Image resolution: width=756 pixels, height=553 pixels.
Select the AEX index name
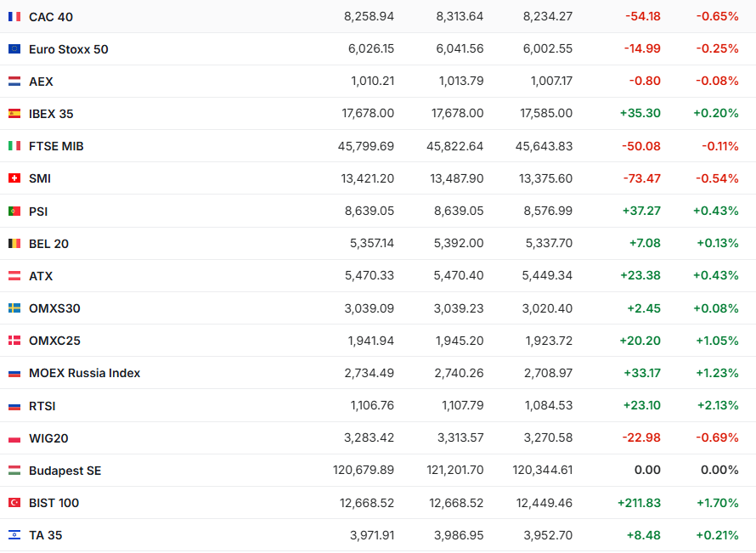click(41, 82)
